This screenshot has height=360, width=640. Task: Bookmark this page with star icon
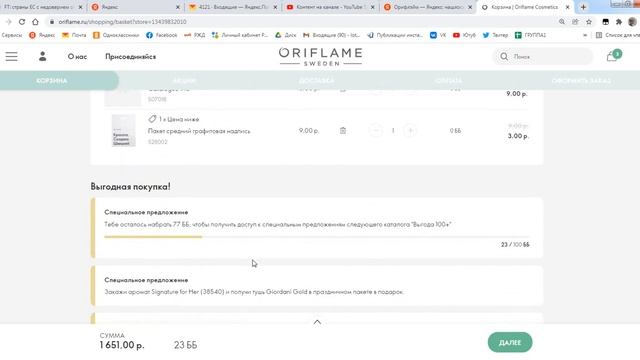tap(589, 22)
